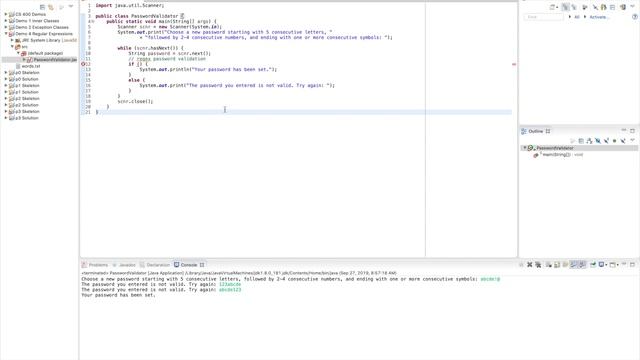Maximize the Outline panel
This screenshot has height=360, width=640.
632,131
